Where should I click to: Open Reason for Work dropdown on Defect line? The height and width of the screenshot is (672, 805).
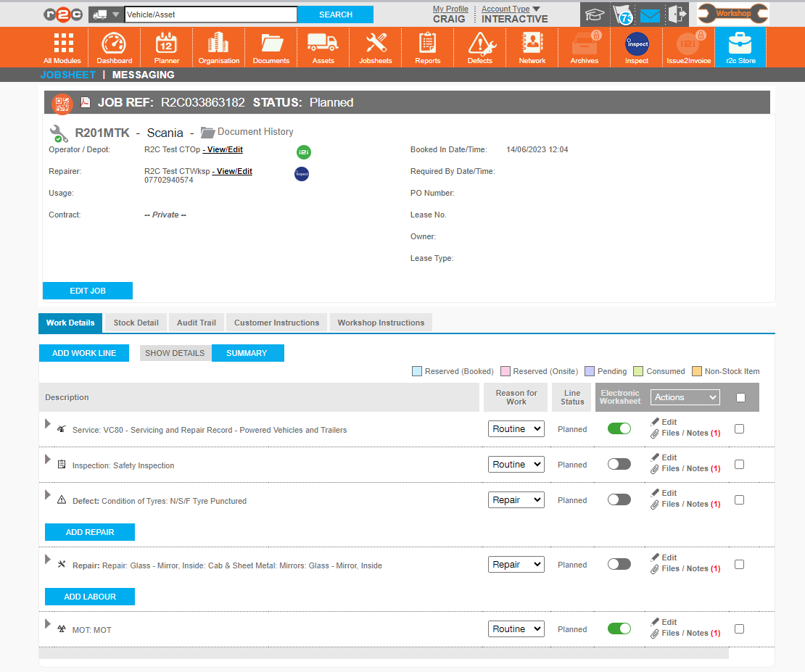point(516,499)
